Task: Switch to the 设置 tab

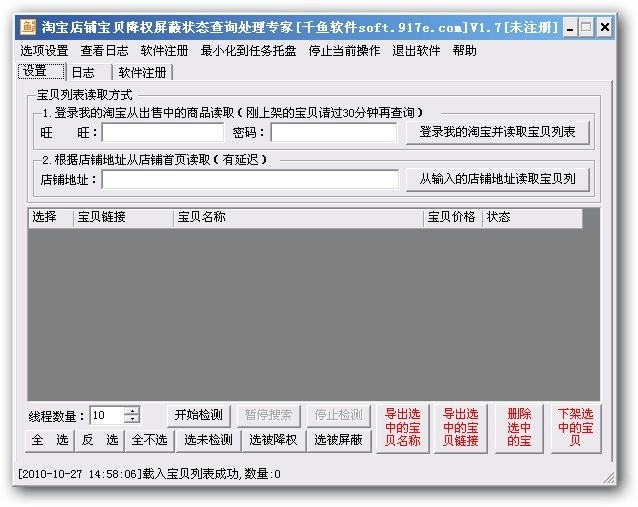Action: (x=41, y=71)
